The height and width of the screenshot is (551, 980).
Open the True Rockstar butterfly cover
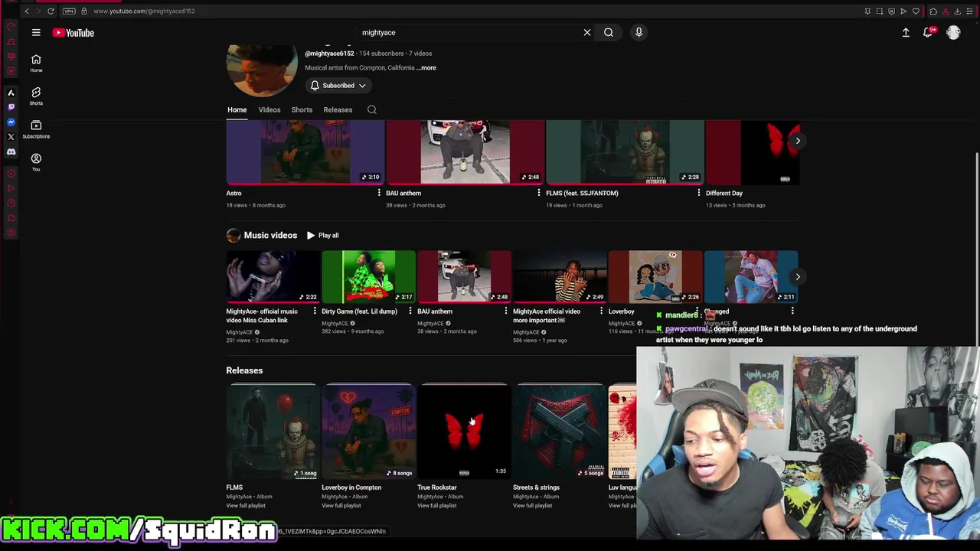[x=464, y=432]
